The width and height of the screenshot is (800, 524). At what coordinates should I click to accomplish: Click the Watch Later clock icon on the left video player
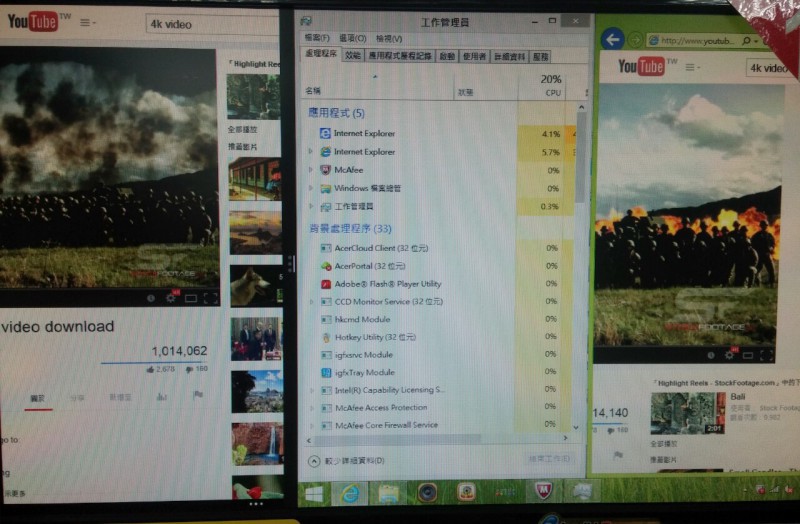tap(151, 298)
